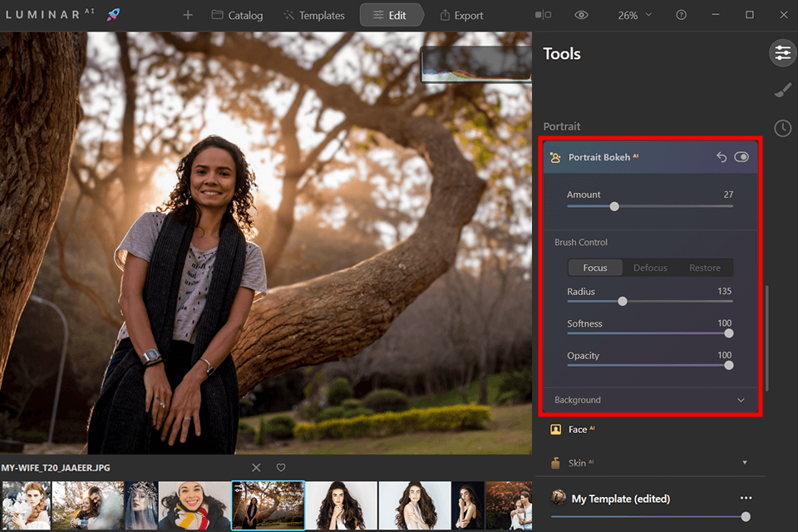This screenshot has width=798, height=532.
Task: Open the Catalog tab
Action: (x=237, y=15)
